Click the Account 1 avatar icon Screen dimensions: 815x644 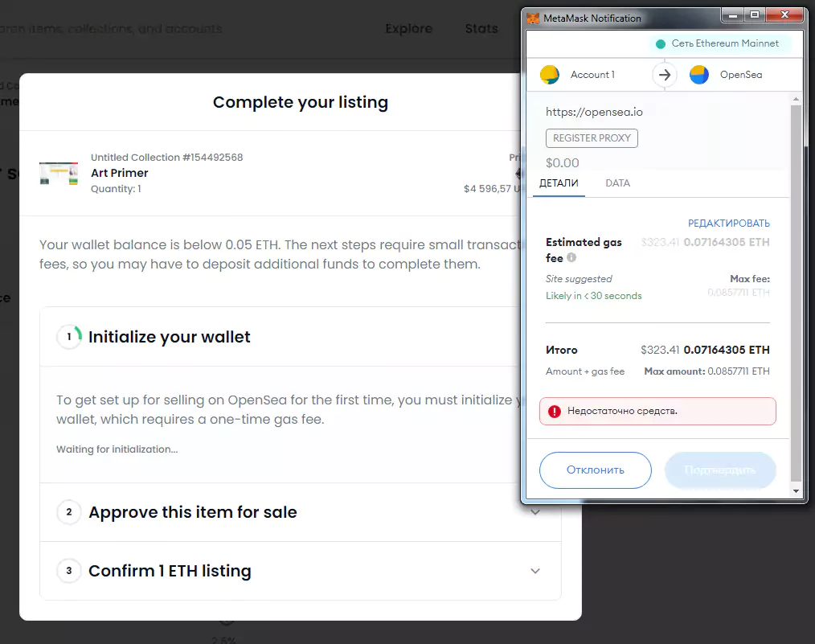tap(550, 75)
